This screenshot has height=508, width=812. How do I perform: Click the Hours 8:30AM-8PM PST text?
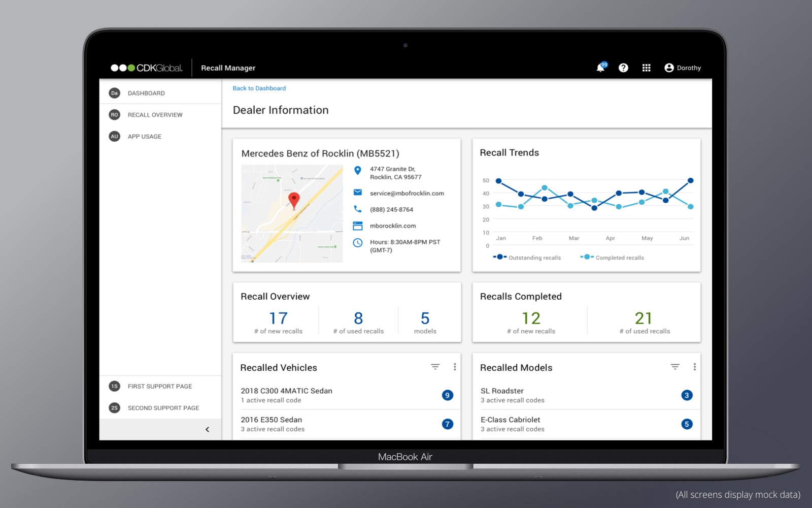pyautogui.click(x=405, y=246)
